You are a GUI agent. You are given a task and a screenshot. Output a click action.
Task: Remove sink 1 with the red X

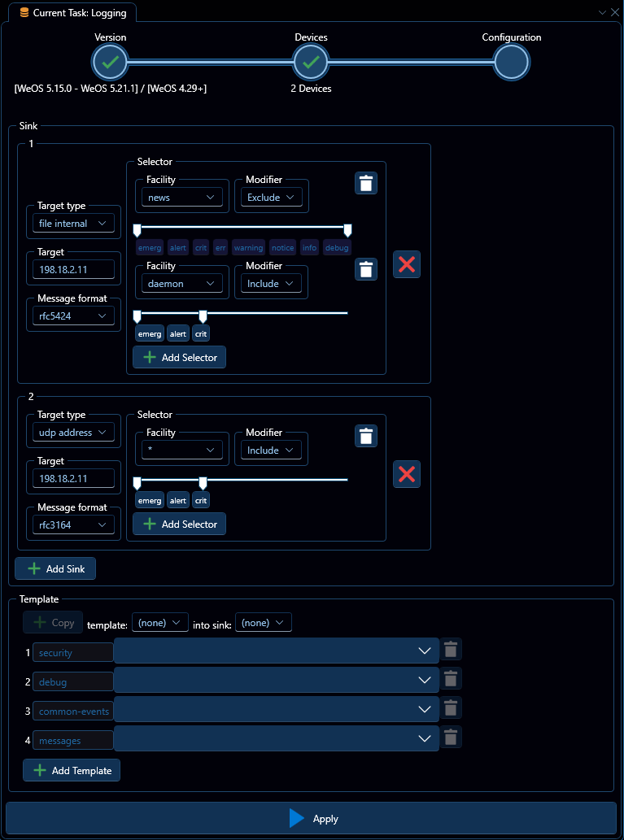click(x=406, y=264)
